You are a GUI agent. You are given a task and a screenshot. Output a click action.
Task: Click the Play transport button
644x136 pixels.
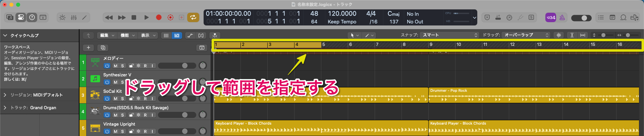[x=146, y=17]
